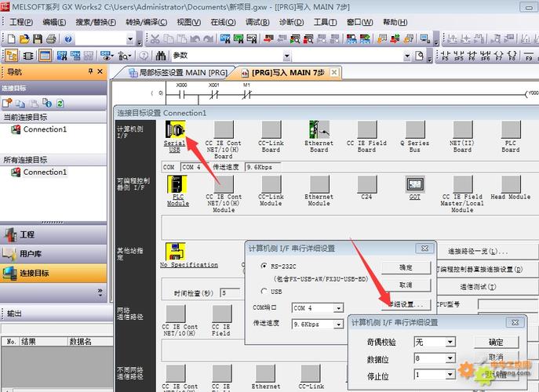Viewport: 539px width, 392px height.
Task: Select Serial USB PC-side interface icon
Action: [x=175, y=130]
